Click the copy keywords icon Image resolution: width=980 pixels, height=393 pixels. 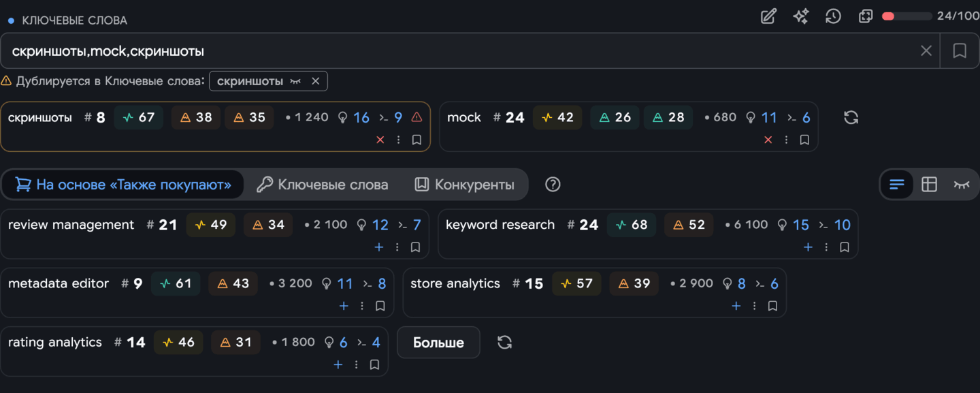click(x=866, y=16)
